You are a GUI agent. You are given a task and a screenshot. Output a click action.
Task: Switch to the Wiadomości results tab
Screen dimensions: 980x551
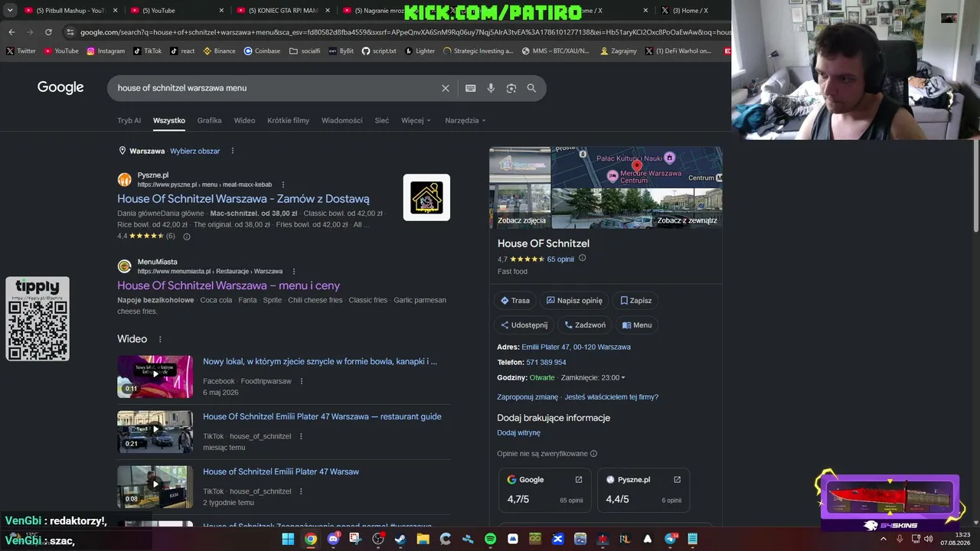341,120
